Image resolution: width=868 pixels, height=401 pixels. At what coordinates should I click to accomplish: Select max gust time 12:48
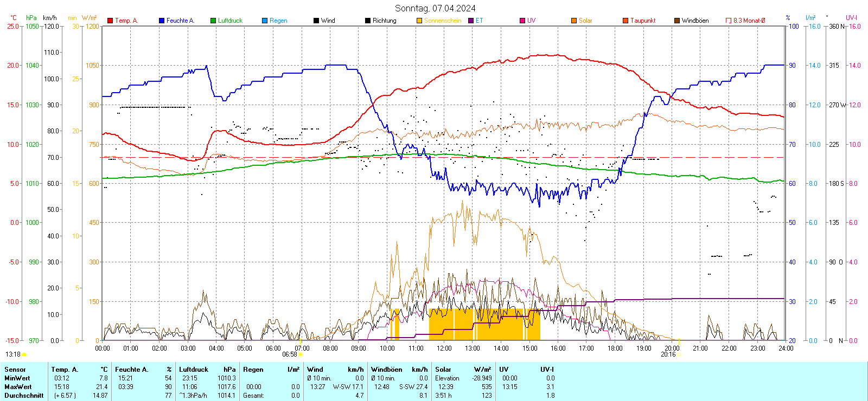pyautogui.click(x=382, y=387)
